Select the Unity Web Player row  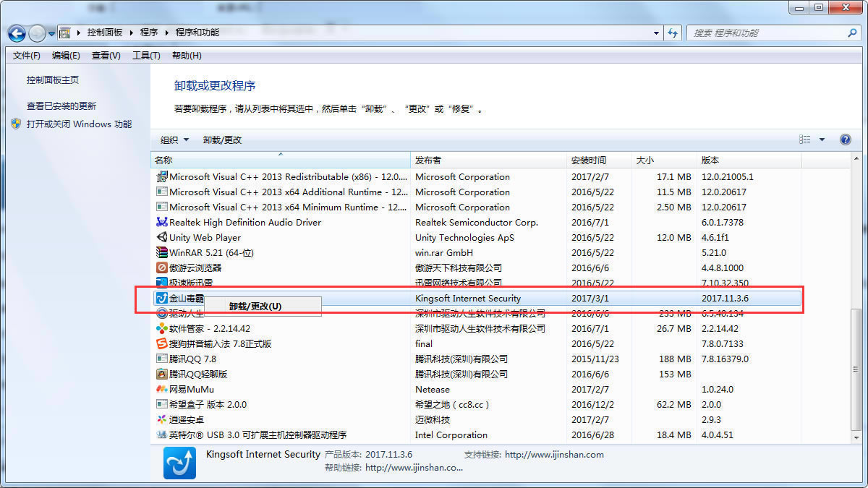(477, 238)
